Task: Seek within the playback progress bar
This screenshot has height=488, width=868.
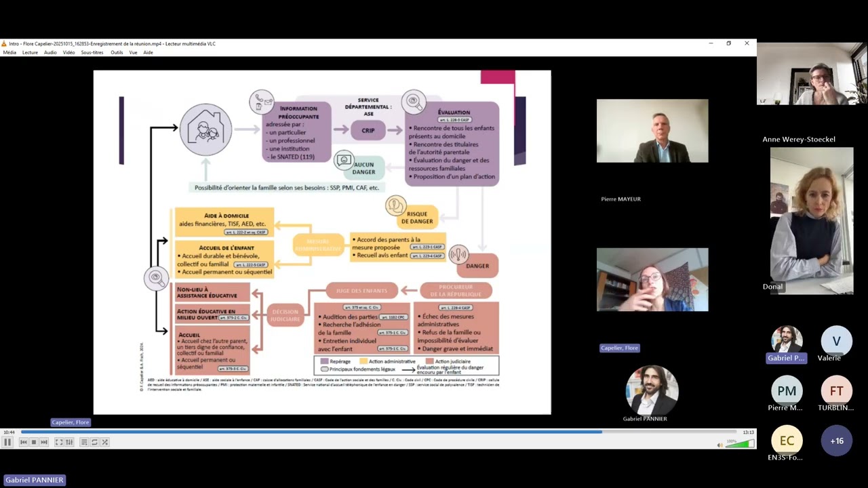Action: (378, 432)
